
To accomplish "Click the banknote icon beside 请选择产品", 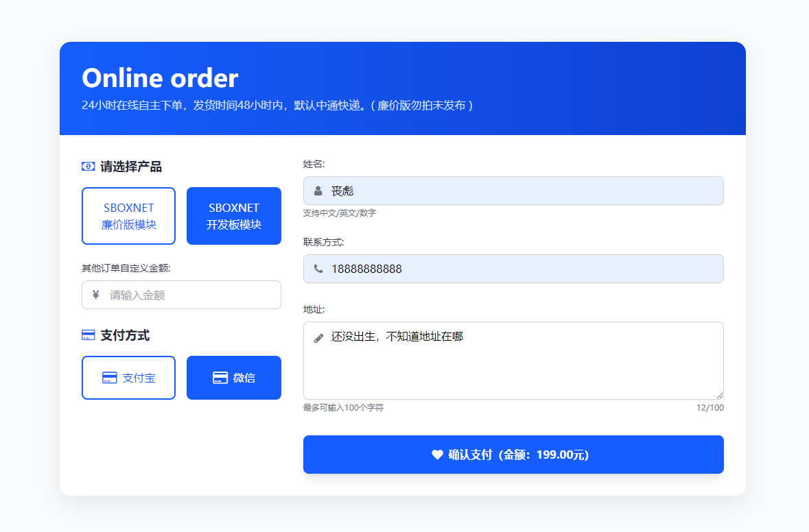I will pyautogui.click(x=89, y=167).
